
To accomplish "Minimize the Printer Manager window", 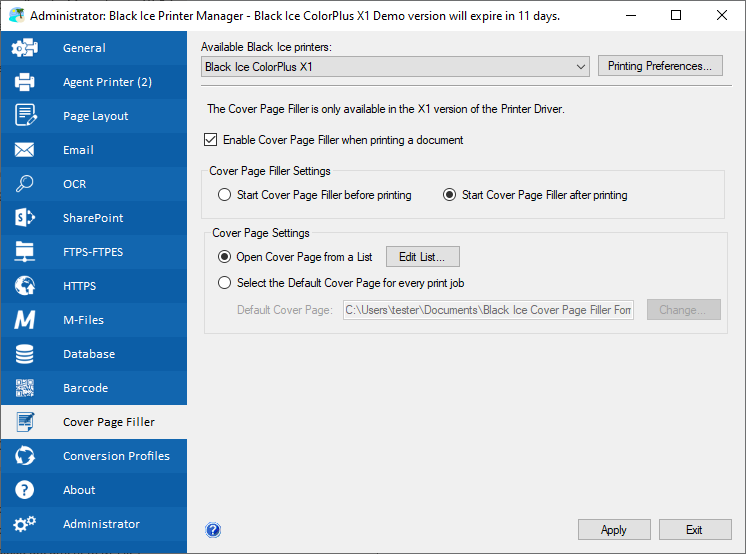I will point(631,15).
